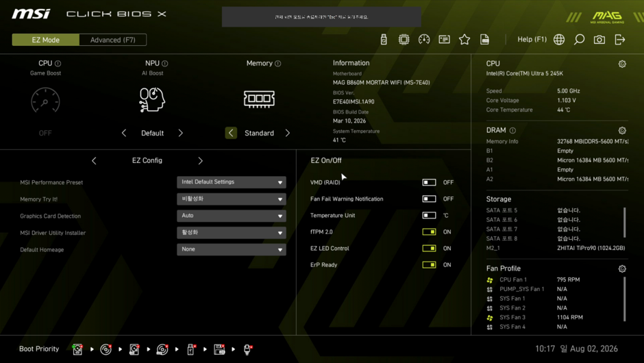Open MSI Performance Preset dropdown
644x363 pixels.
coord(232,182)
